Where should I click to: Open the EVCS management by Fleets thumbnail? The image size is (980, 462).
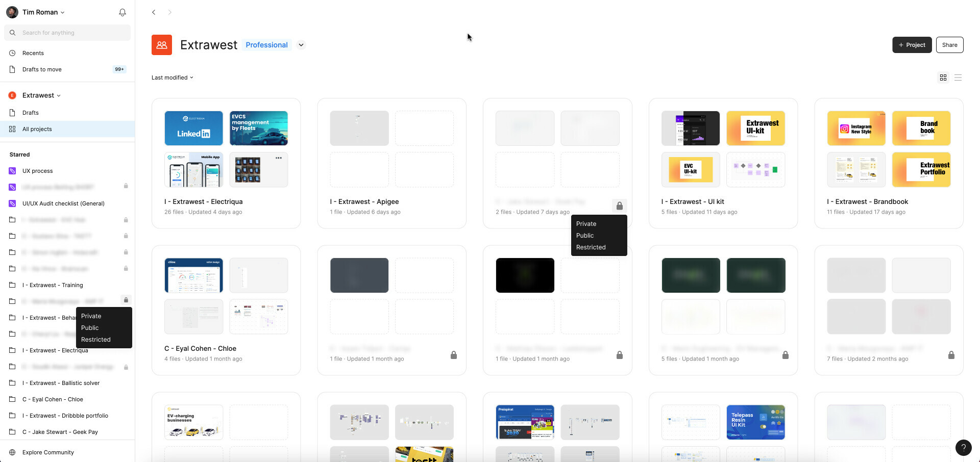(x=259, y=128)
